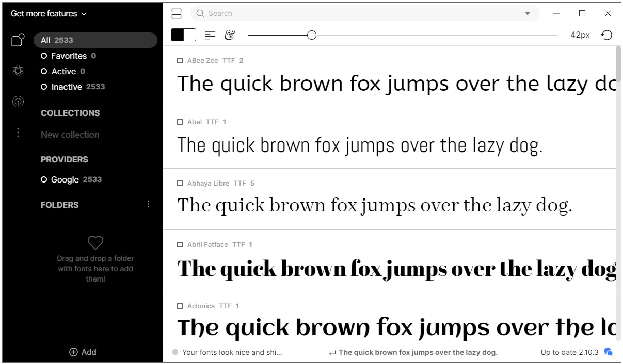
Task: Click the Add button at sidebar bottom
Action: [x=83, y=352]
